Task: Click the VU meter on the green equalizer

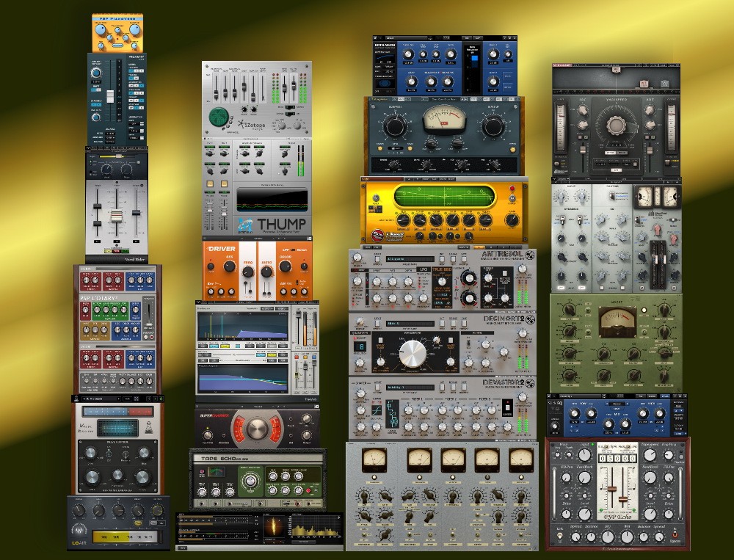Action: 617,321
